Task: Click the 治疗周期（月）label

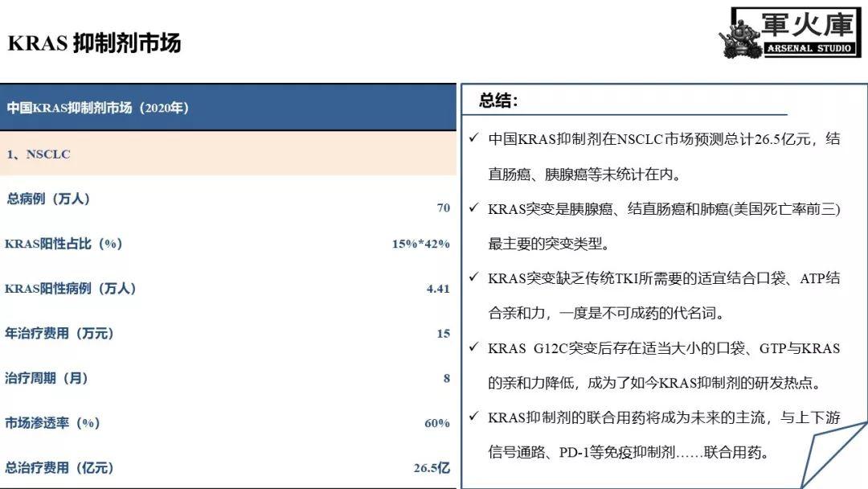Action: [x=47, y=378]
